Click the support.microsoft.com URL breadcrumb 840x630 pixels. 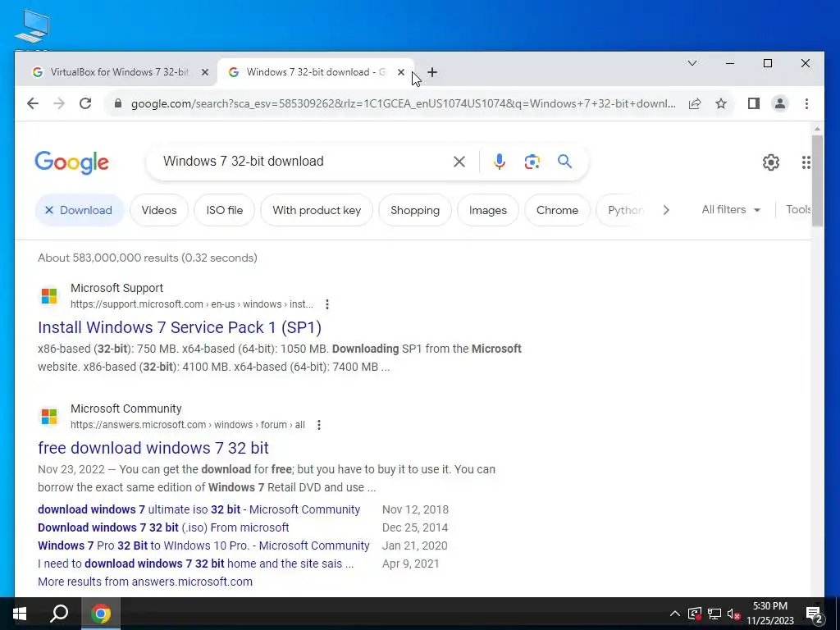click(x=191, y=304)
